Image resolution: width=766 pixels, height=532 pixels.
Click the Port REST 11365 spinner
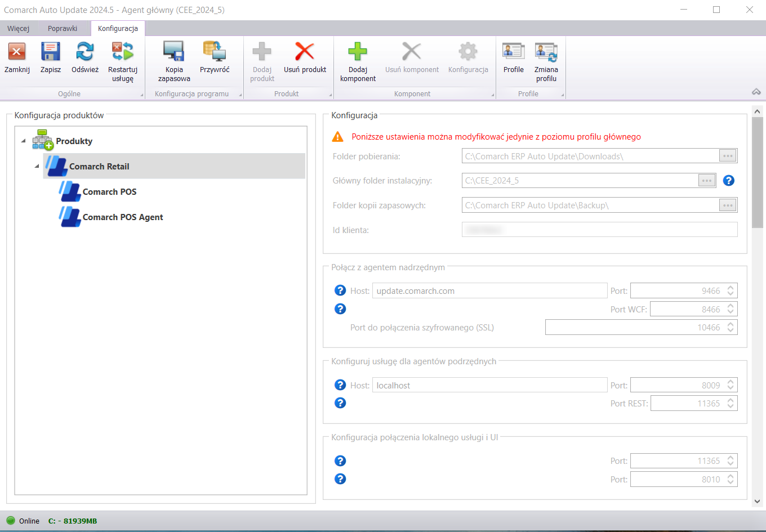click(731, 403)
